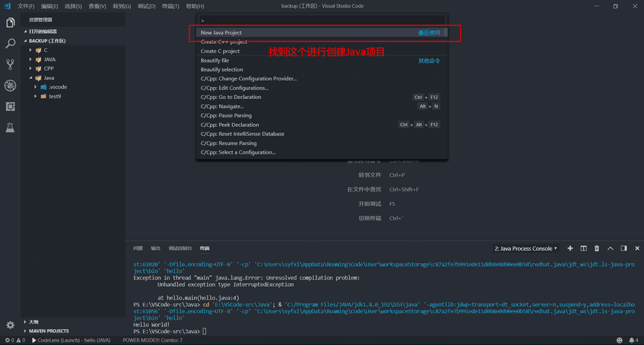Expand the MAVEN PROJECTS section
The width and height of the screenshot is (644, 345).
pyautogui.click(x=48, y=331)
